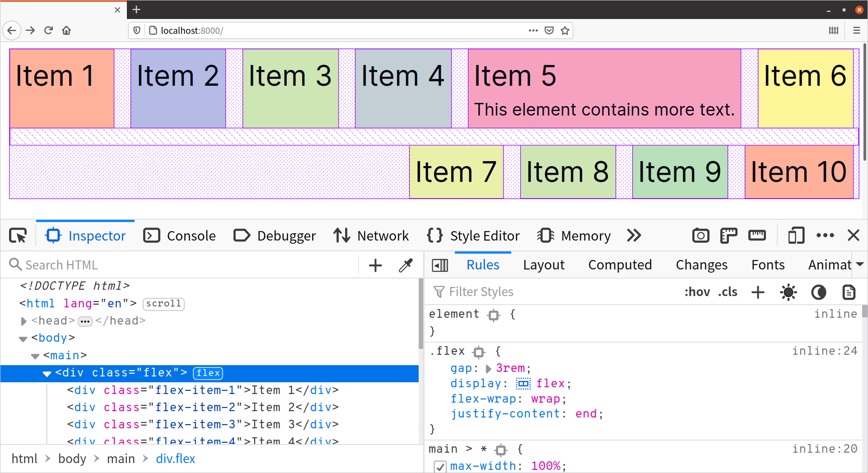The image size is (868, 473).
Task: Grab a color with the eyedropper
Action: coord(406,265)
